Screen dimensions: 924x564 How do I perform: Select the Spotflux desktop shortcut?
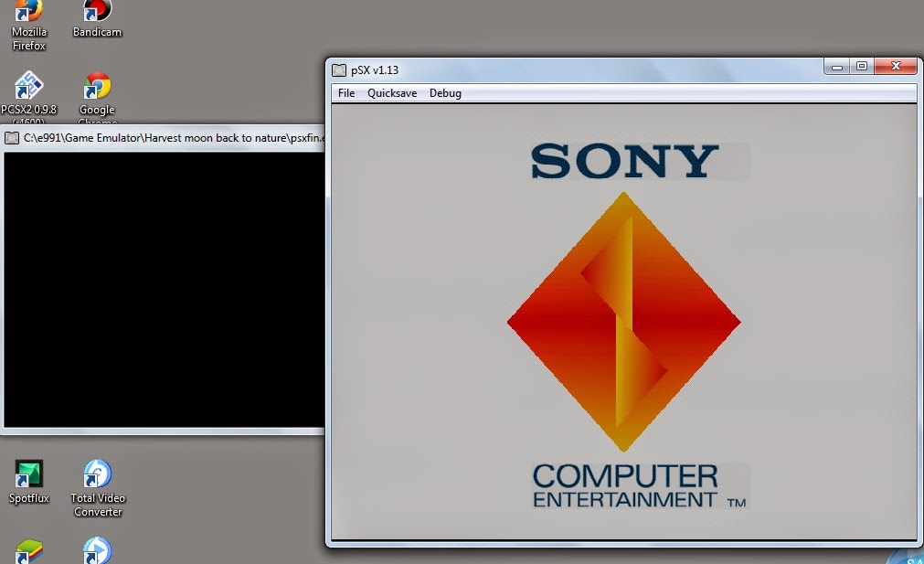coord(28,482)
